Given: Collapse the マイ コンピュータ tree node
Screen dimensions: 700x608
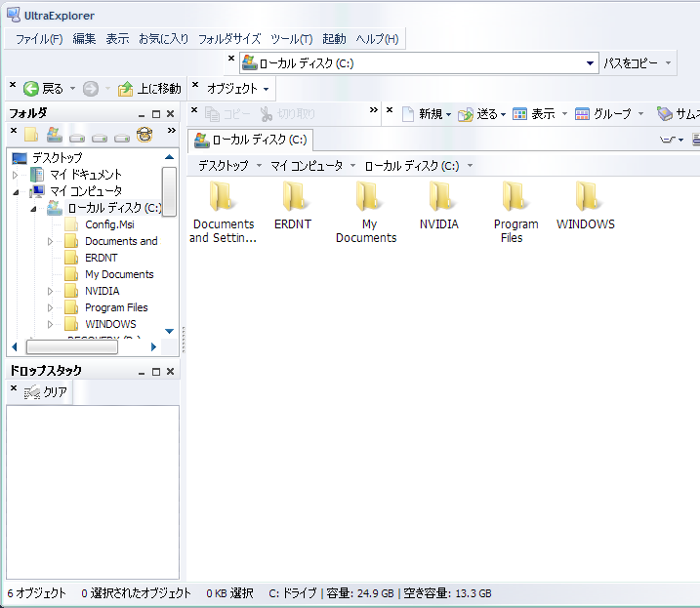Looking at the screenshot, I should click(x=16, y=192).
